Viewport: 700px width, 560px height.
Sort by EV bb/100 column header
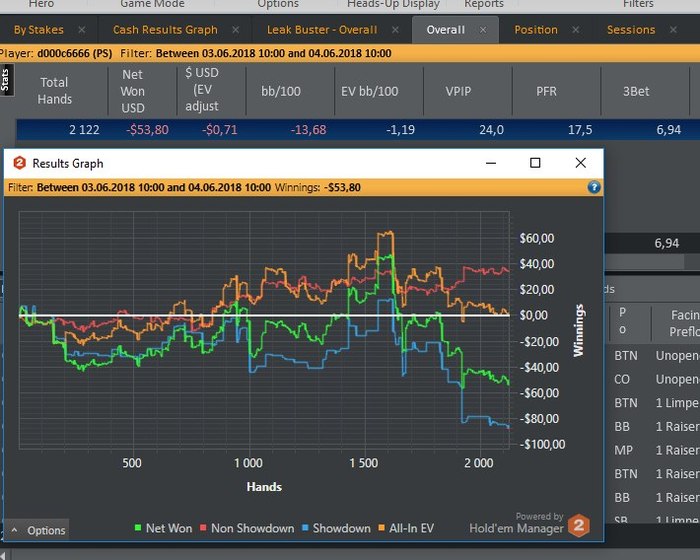coord(369,91)
